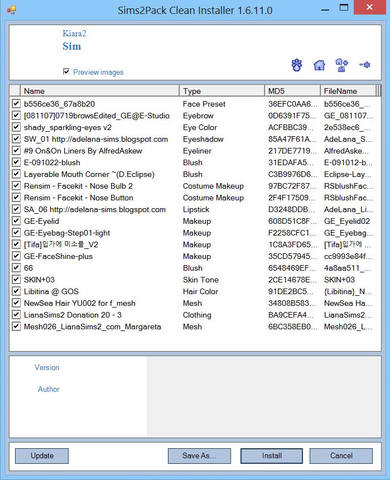Click the Update button

[x=42, y=456]
